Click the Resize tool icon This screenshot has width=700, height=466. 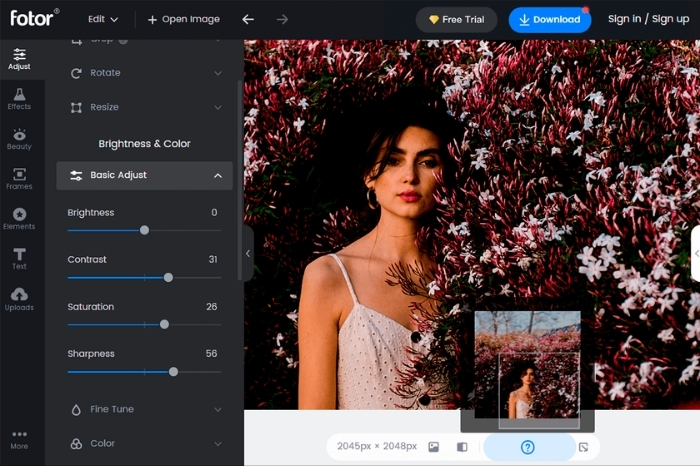76,107
